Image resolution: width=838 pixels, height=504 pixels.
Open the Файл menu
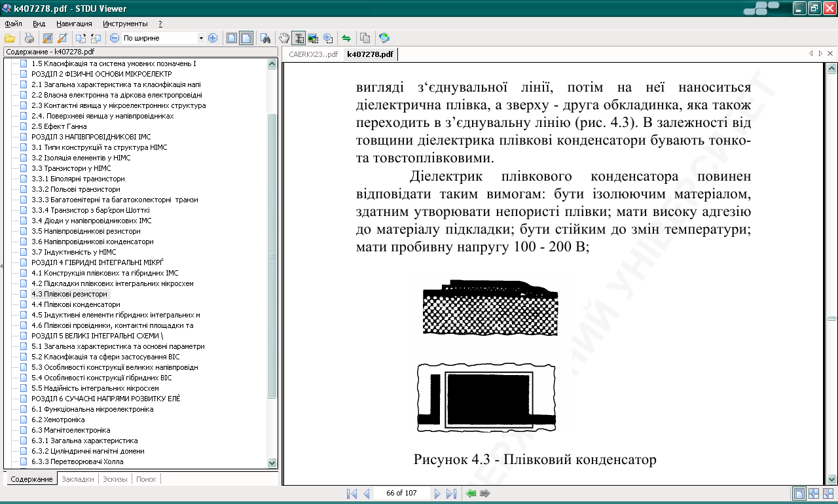[x=13, y=24]
